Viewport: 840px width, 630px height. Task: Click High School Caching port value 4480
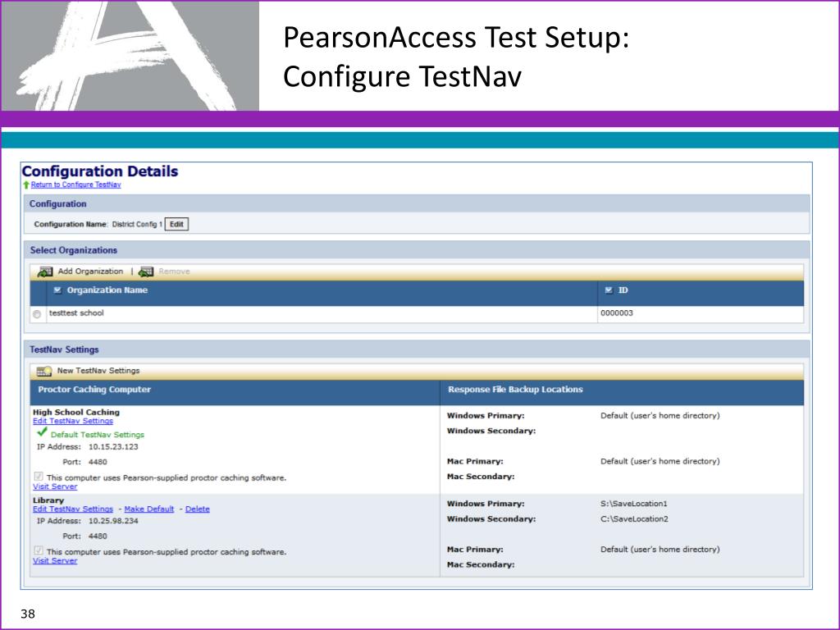click(x=98, y=462)
